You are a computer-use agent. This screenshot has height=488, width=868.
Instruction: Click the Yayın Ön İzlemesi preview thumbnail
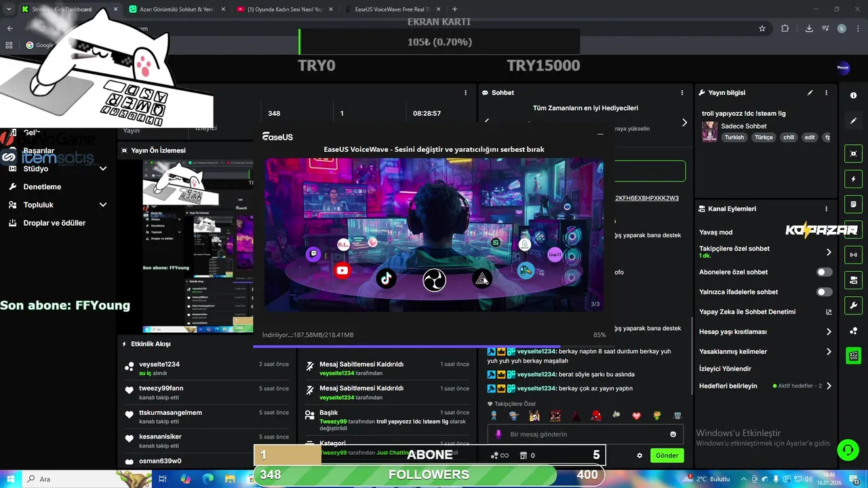coord(197,246)
